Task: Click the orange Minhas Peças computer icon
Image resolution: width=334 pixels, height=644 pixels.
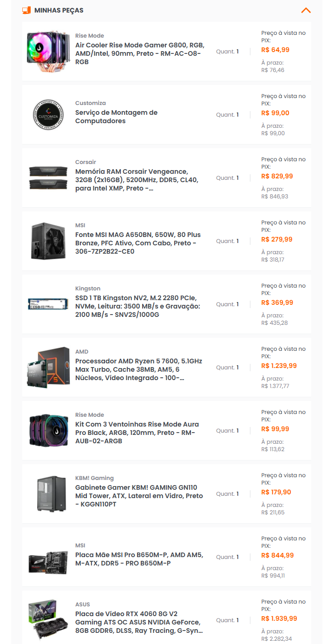Action: 26,10
